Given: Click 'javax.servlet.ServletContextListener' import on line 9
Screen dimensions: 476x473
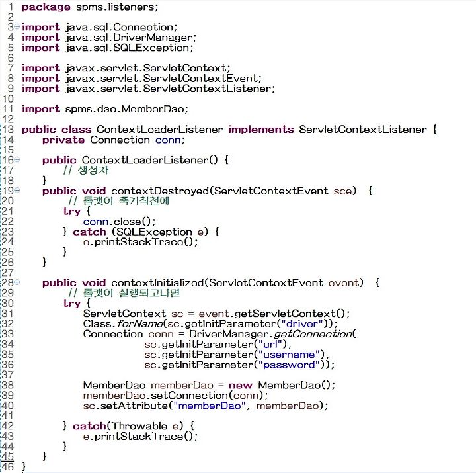Looking at the screenshot, I should pos(169,89).
